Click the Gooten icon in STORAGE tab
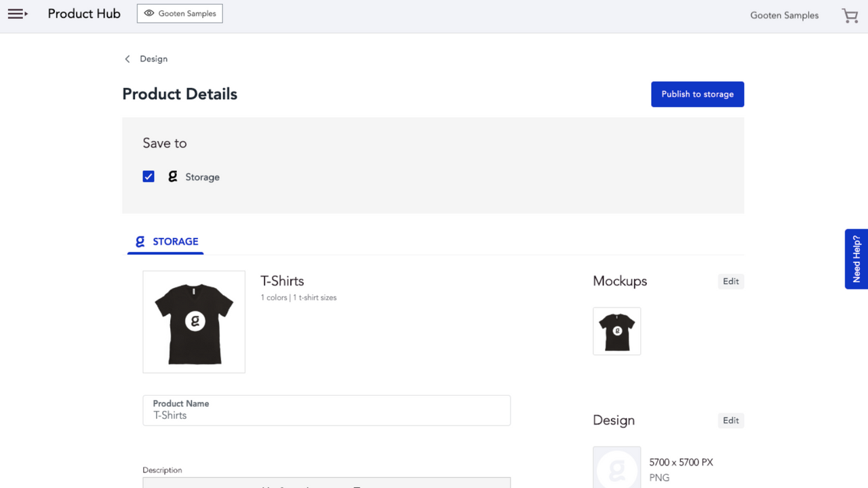868x488 pixels. click(140, 241)
